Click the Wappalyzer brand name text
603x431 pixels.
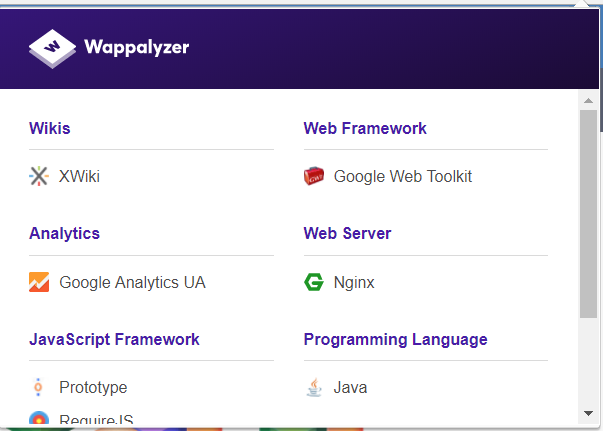coord(137,48)
